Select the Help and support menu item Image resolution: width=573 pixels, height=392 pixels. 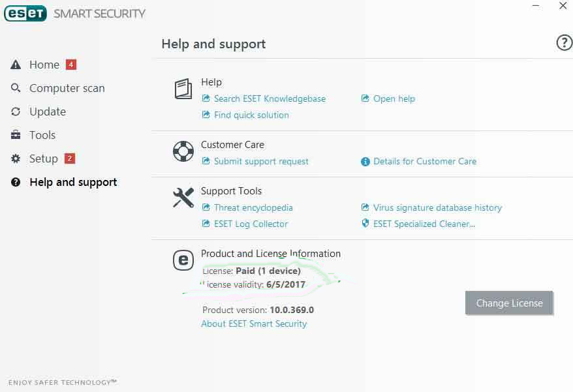(x=73, y=182)
